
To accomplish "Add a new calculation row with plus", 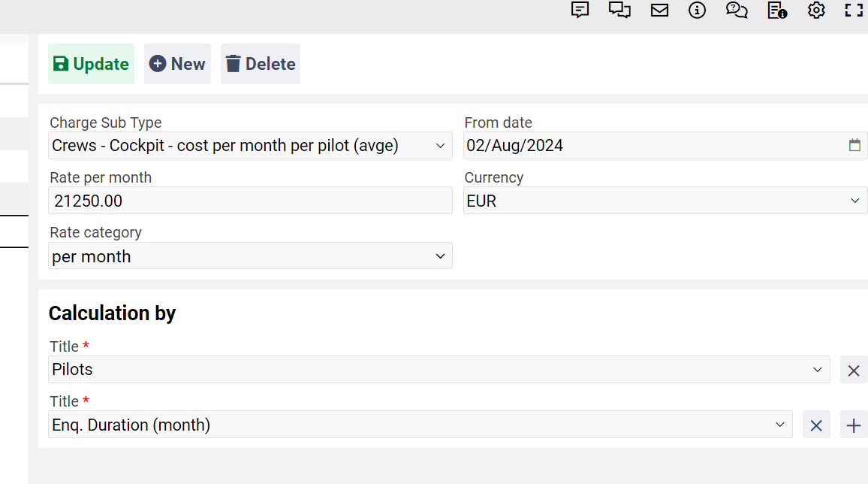I will (854, 425).
